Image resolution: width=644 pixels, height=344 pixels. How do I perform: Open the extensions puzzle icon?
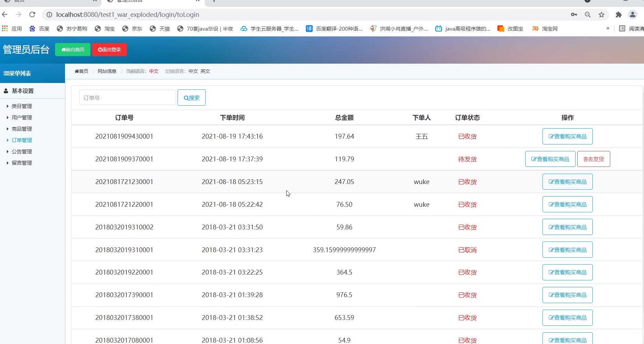tap(619, 14)
